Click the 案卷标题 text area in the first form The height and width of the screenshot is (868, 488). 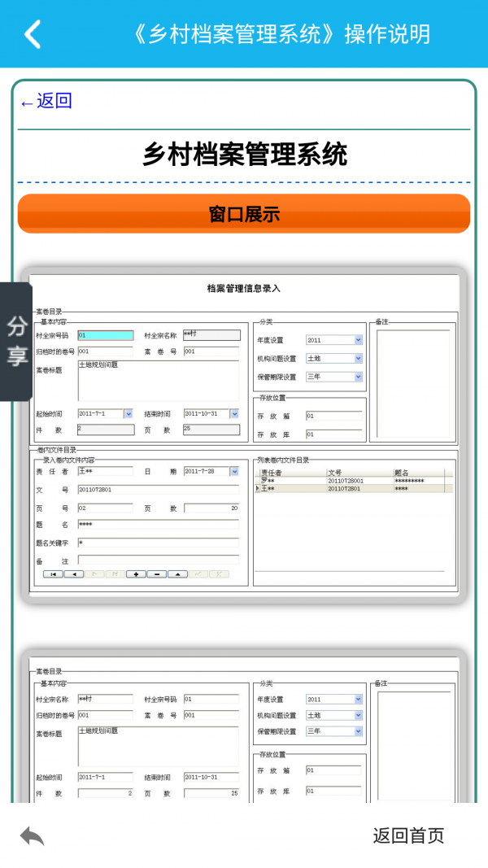(x=158, y=380)
